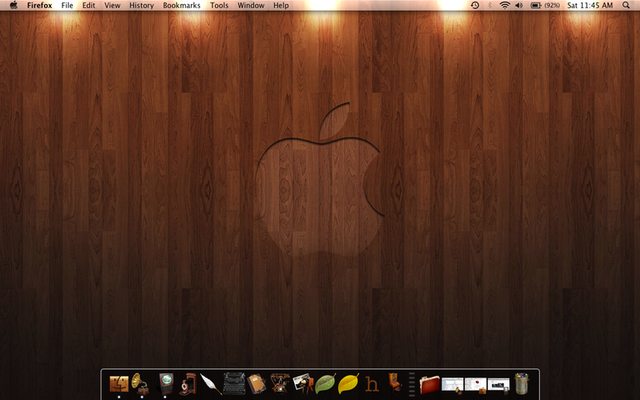Open the File menu
The image size is (640, 400).
[x=67, y=5]
